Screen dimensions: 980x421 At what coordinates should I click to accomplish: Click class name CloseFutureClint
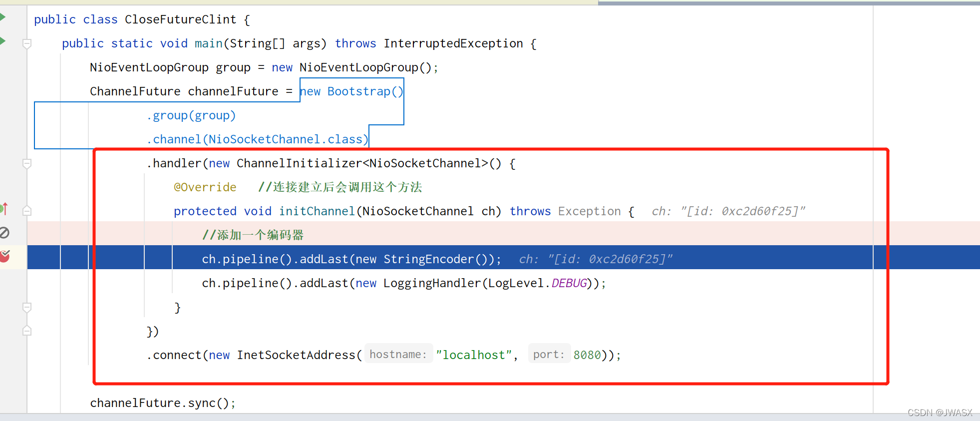click(180, 19)
